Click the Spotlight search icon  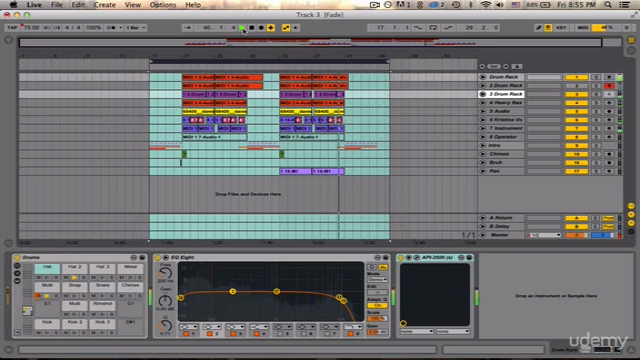(608, 5)
